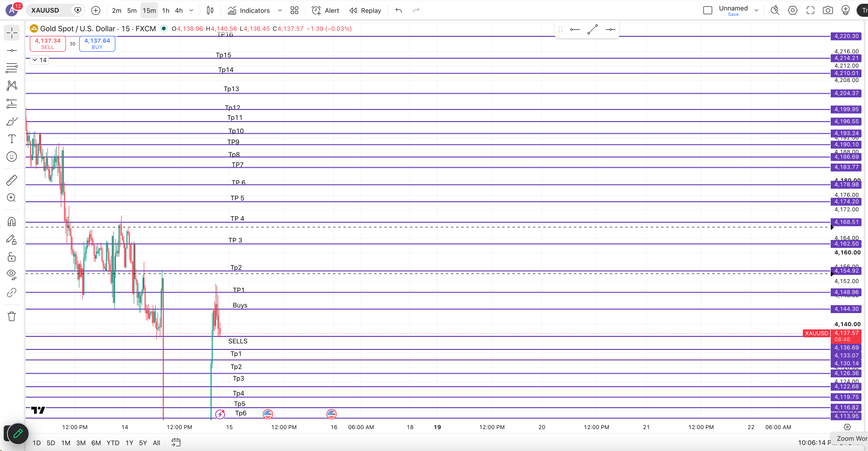The width and height of the screenshot is (868, 451).
Task: Open the chart type candles selector
Action: click(210, 10)
